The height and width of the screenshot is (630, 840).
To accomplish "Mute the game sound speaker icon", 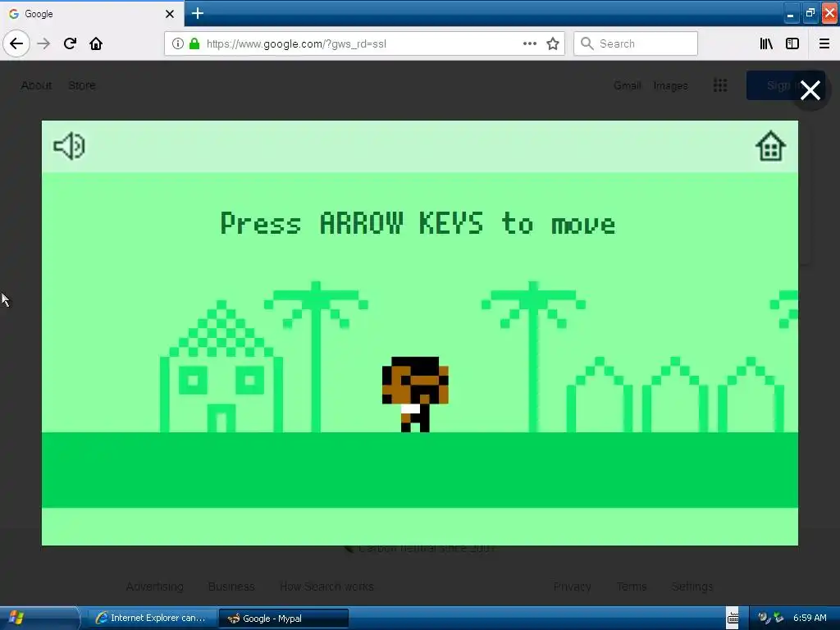I will [69, 146].
